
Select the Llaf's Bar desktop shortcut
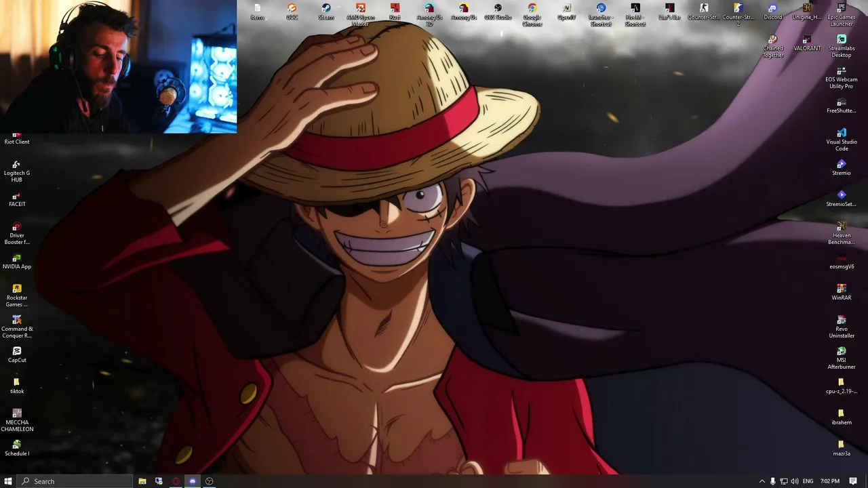[669, 12]
